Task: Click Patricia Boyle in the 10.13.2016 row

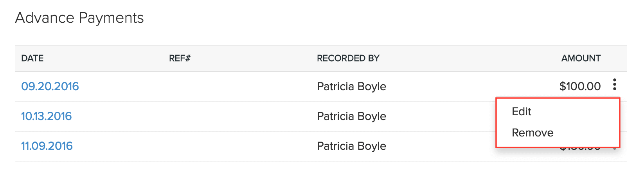Action: point(351,116)
